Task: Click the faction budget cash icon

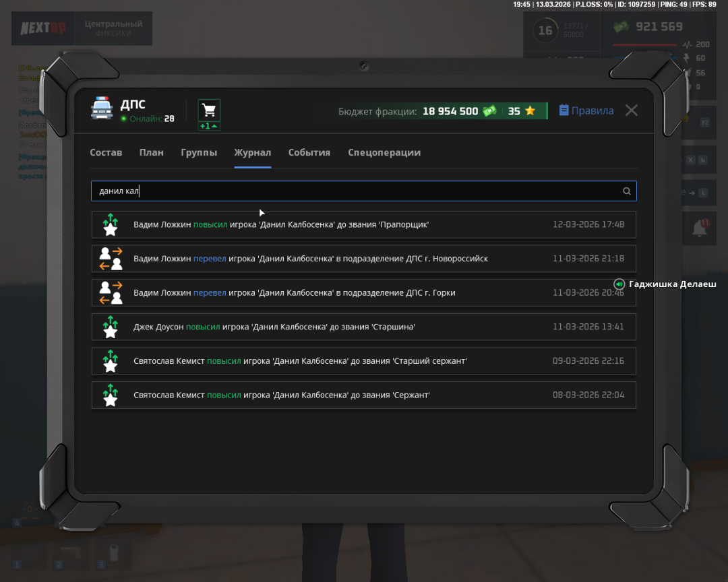Action: (x=489, y=111)
